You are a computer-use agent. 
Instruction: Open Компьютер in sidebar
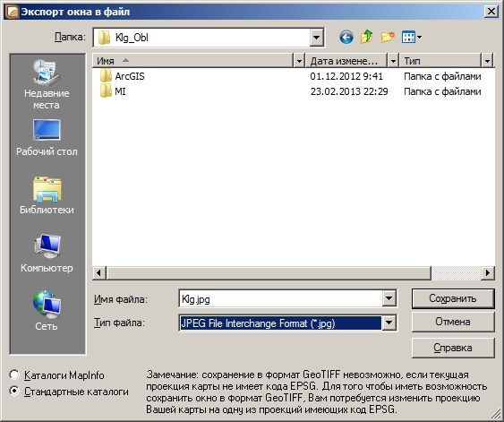tap(47, 254)
